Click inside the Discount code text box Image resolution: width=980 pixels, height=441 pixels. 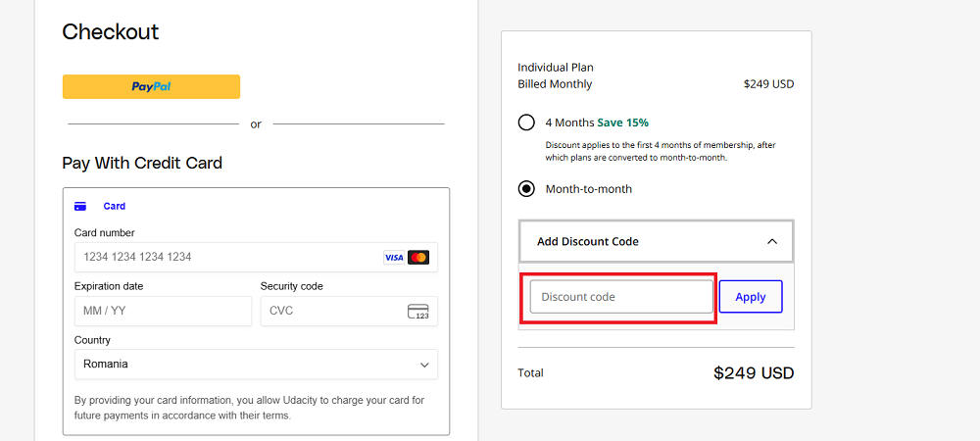[621, 297]
